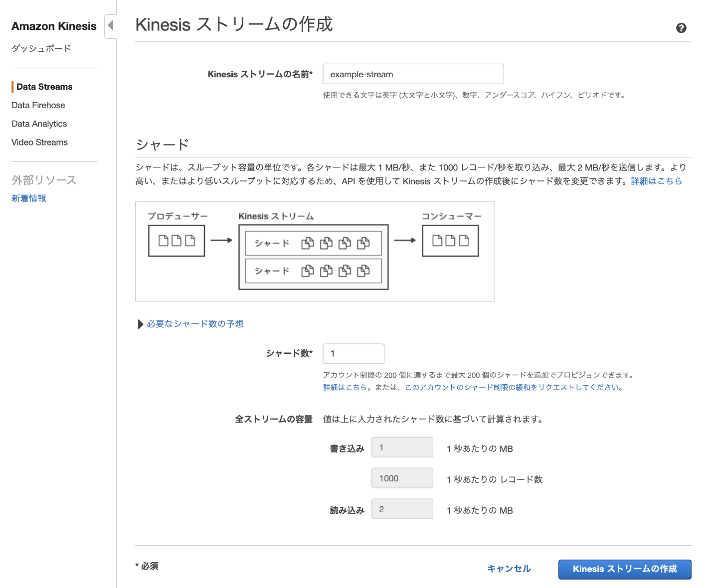Open the Amazon Kinesis ダッシュボード

(42, 48)
